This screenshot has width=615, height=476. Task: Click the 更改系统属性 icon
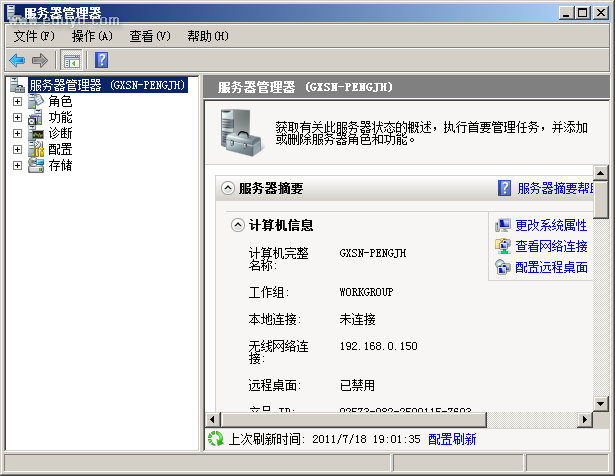click(503, 225)
